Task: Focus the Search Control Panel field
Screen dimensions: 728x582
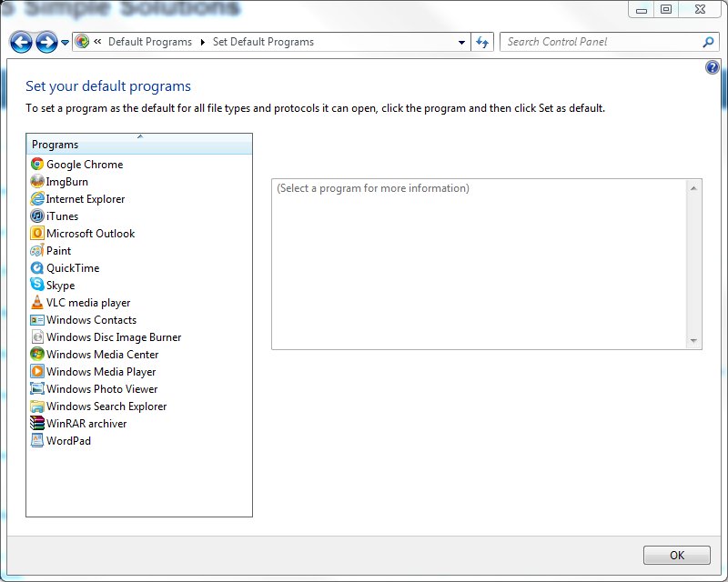Action: point(601,42)
